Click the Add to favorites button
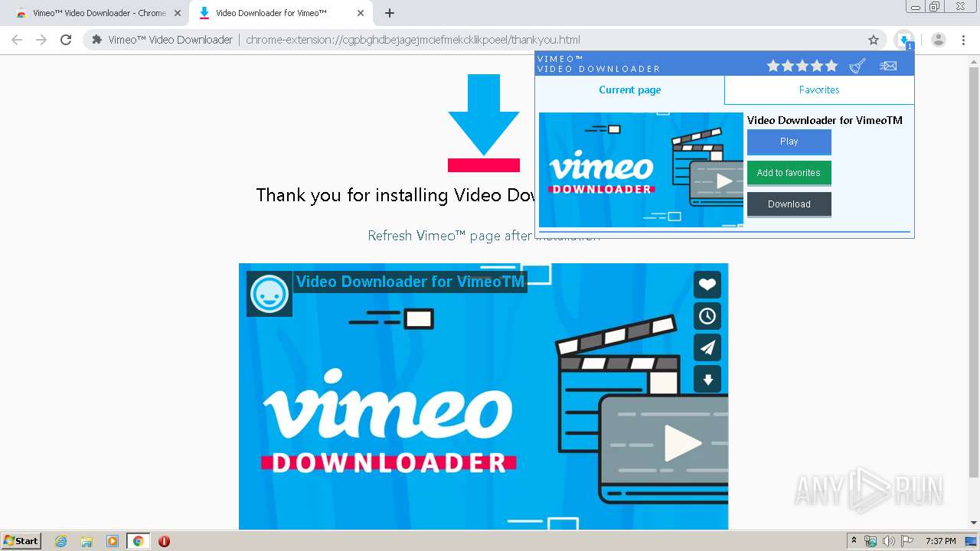 coord(789,173)
